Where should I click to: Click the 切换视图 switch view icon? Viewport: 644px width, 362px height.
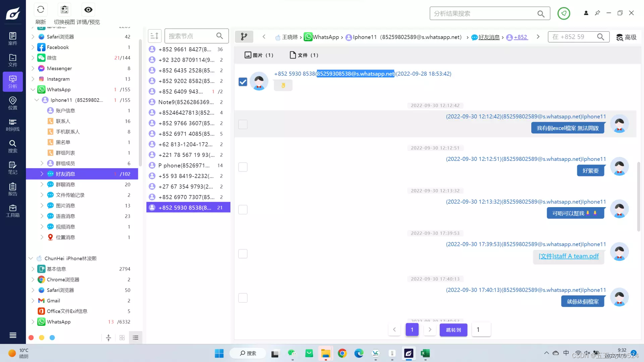click(64, 10)
